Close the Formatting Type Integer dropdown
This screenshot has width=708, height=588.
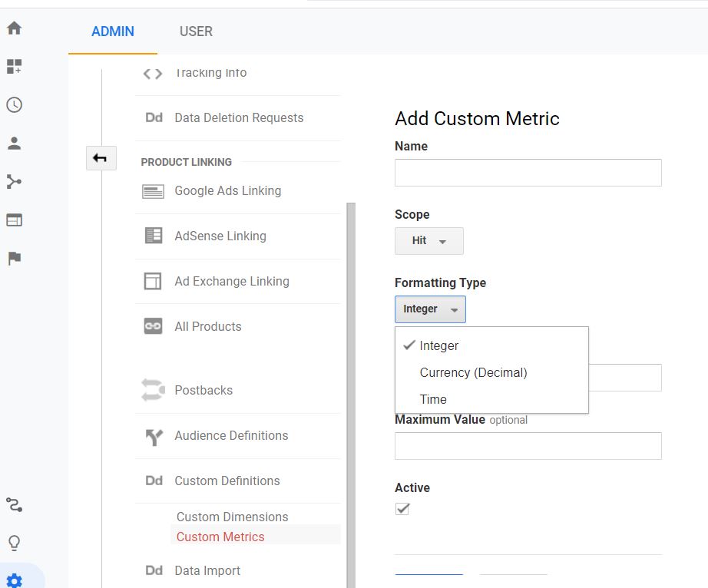pos(430,309)
